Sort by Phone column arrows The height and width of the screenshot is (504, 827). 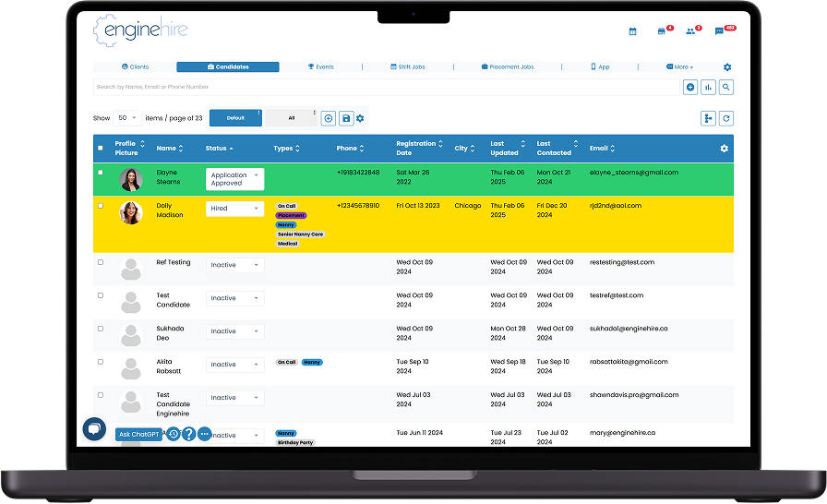(x=362, y=149)
